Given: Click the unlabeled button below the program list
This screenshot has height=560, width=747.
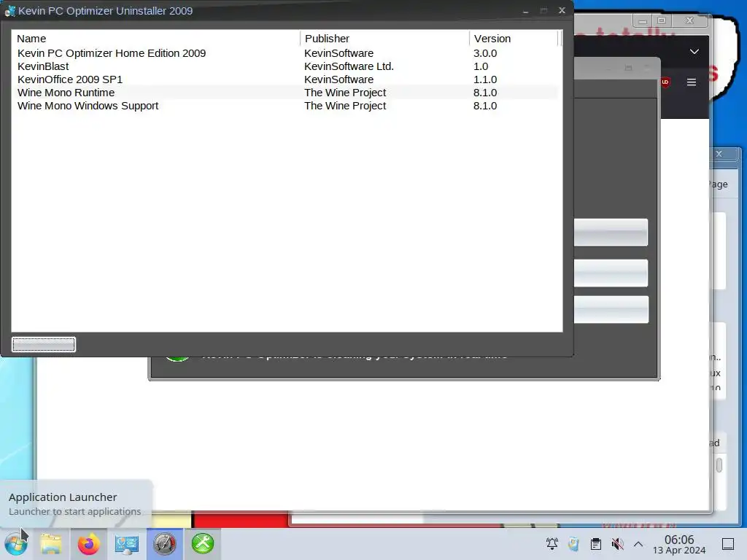Looking at the screenshot, I should (44, 344).
